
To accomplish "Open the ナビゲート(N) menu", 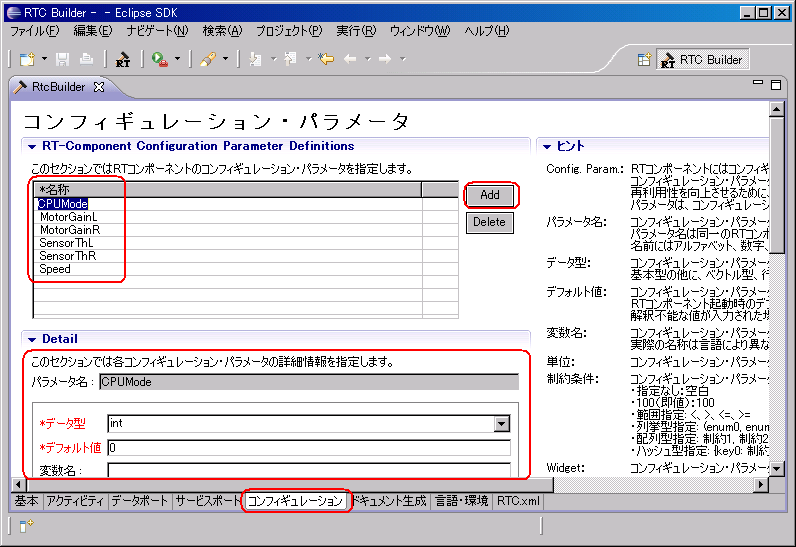I will coord(157,31).
